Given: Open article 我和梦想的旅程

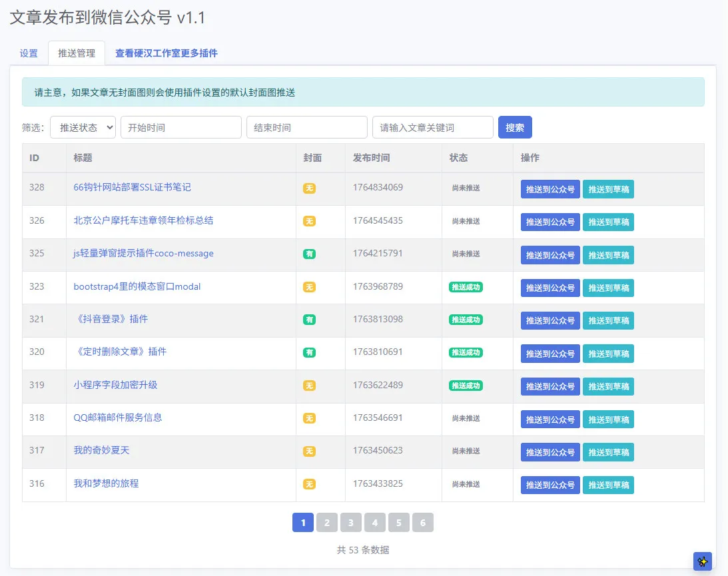Looking at the screenshot, I should (x=107, y=483).
